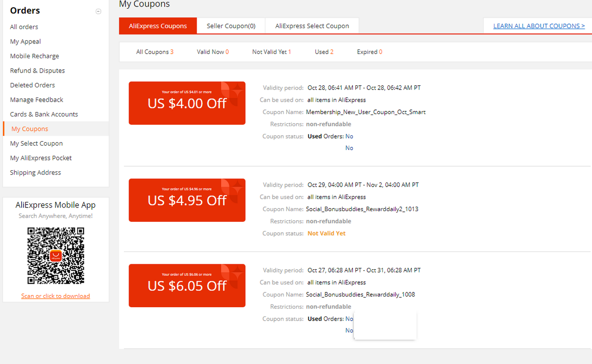Click the Membership_New_User_Coupon_Oct_Smart coupon name
The image size is (592, 364).
(366, 112)
